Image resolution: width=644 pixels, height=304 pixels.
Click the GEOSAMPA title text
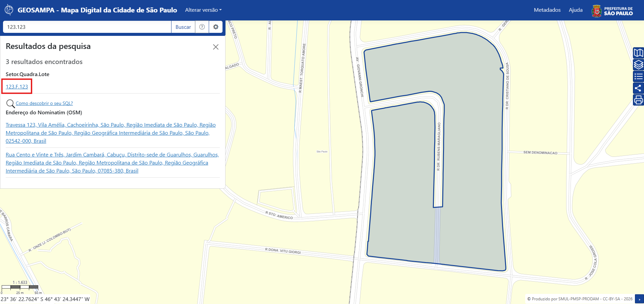coord(97,10)
